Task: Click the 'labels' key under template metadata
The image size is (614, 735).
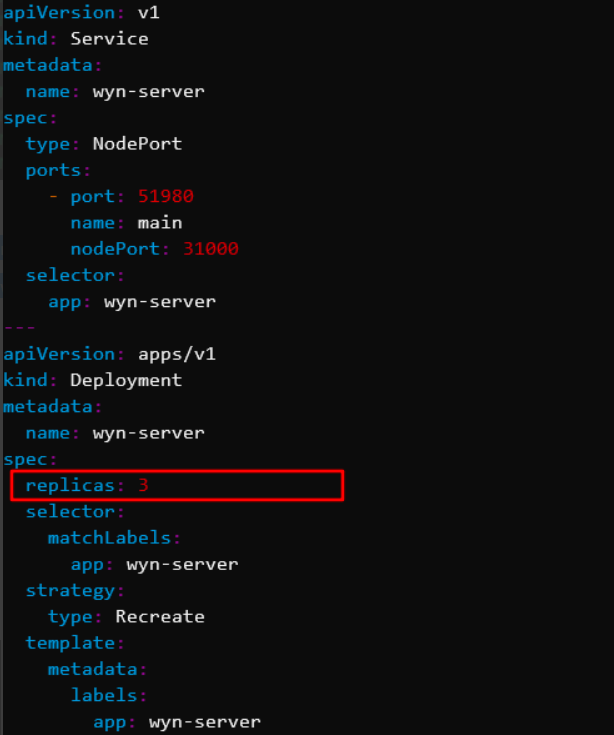Action: click(104, 695)
